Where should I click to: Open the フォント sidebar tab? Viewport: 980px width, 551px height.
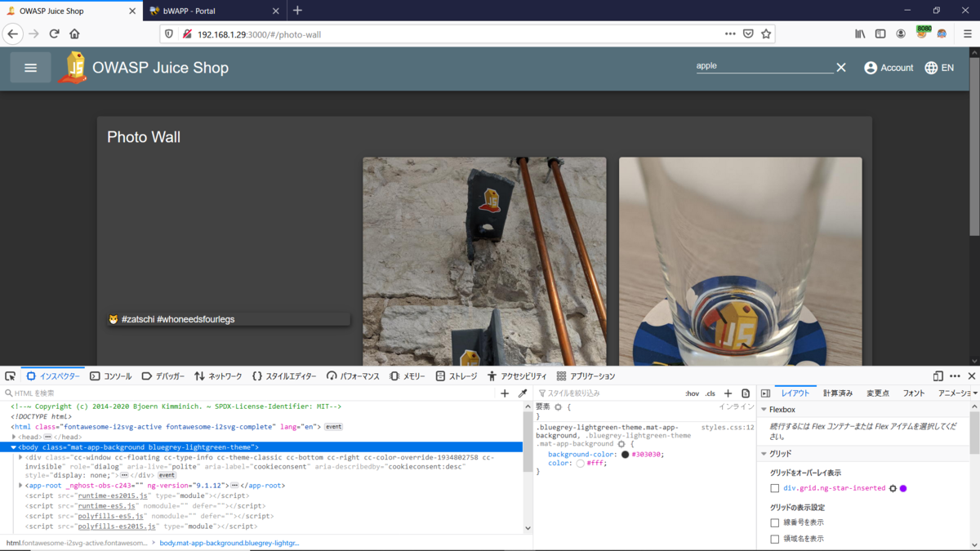pos(914,393)
